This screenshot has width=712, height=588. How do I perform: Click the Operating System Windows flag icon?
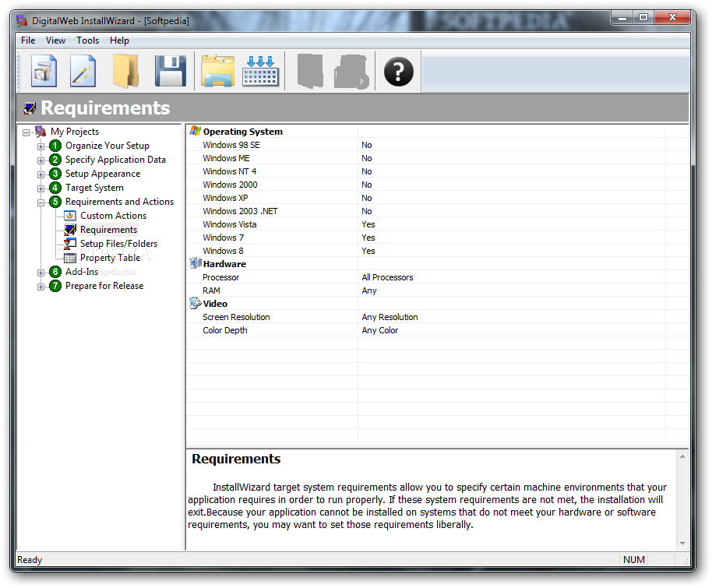196,131
